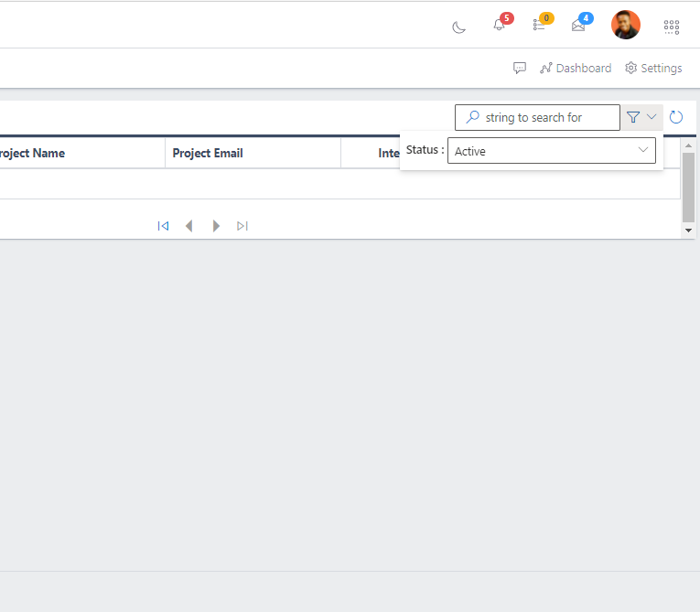Screen dimensions: 700x612
Task: Sort by the Project Email column header
Action: click(x=208, y=153)
